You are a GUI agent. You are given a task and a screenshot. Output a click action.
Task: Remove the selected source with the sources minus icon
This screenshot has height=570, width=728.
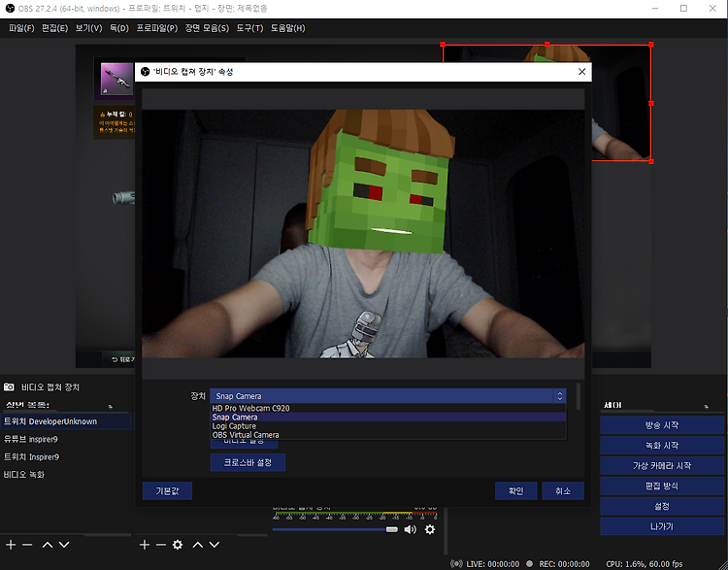(x=160, y=545)
